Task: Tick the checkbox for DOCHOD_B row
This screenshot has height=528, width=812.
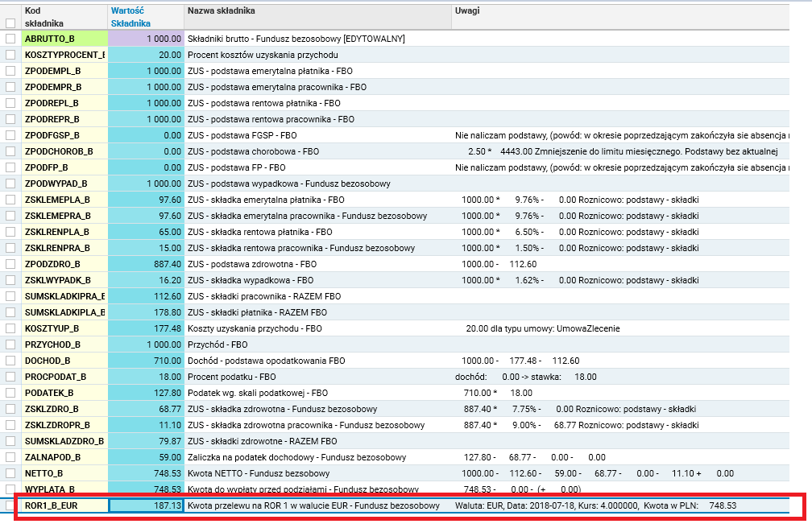Action: click(x=10, y=361)
